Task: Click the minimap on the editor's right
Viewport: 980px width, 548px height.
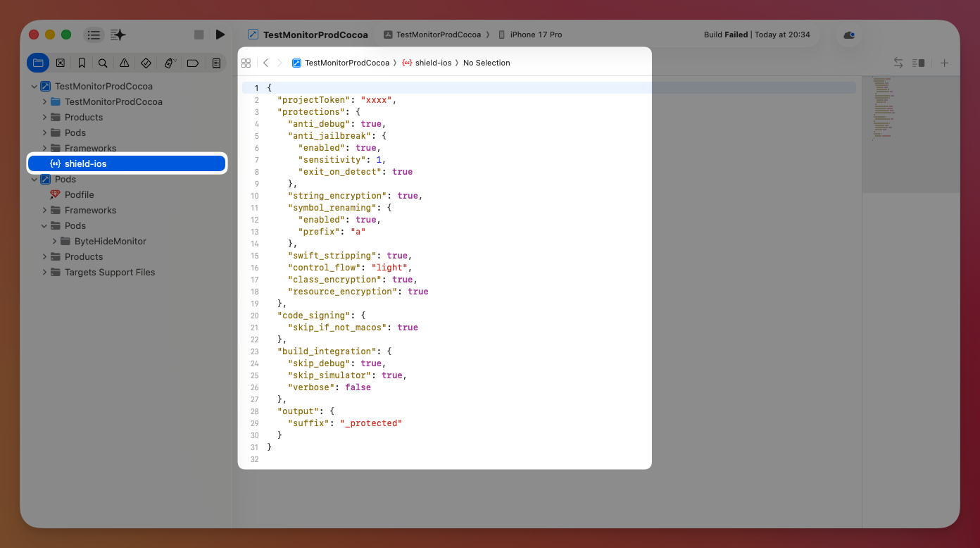Action: pyautogui.click(x=911, y=134)
